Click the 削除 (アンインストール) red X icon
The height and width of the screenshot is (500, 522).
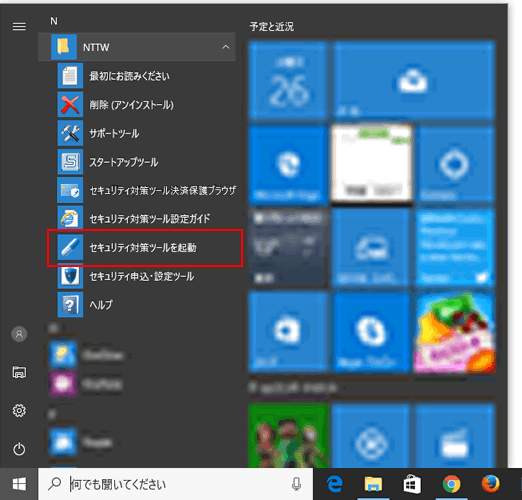[x=70, y=105]
